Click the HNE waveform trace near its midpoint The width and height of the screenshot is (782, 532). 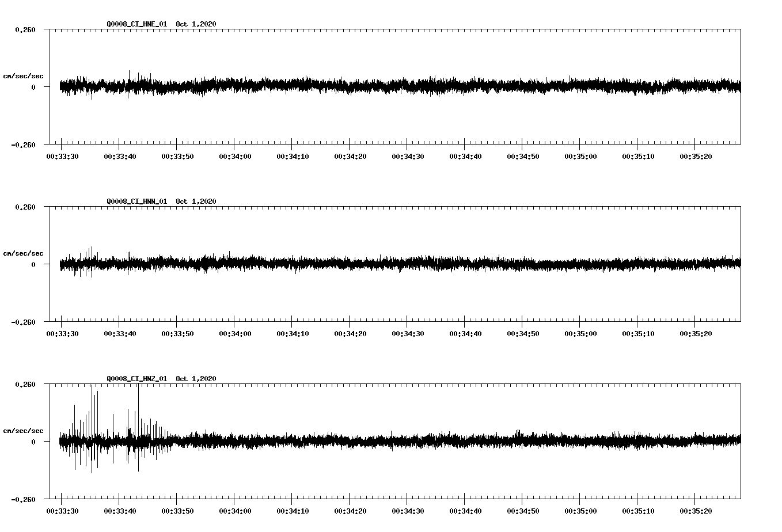[397, 86]
